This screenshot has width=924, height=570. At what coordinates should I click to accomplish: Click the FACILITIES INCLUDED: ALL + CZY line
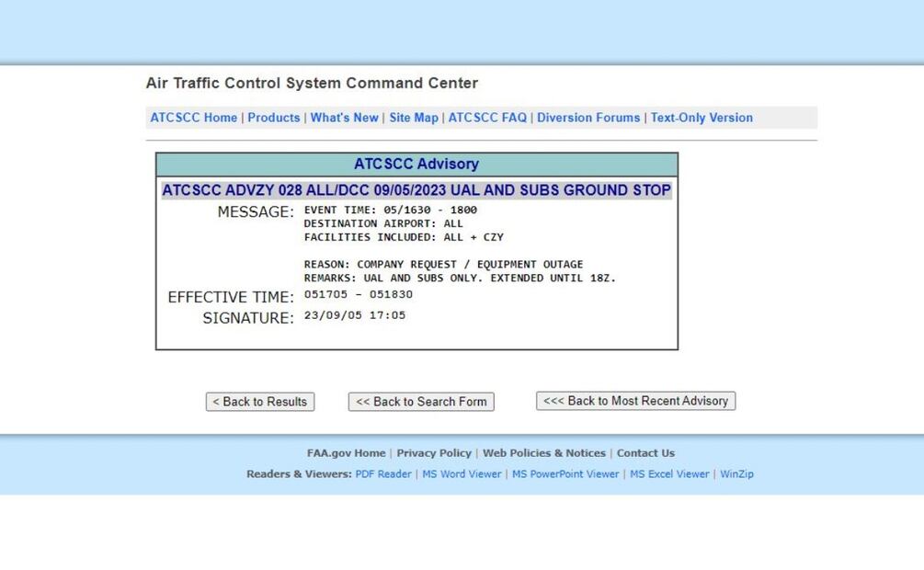[404, 237]
